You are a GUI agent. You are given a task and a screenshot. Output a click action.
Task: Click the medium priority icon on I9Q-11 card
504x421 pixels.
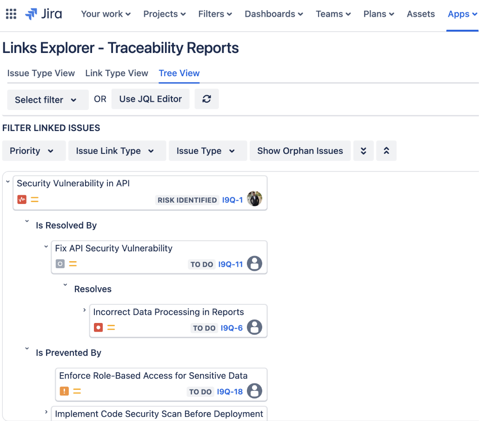73,263
